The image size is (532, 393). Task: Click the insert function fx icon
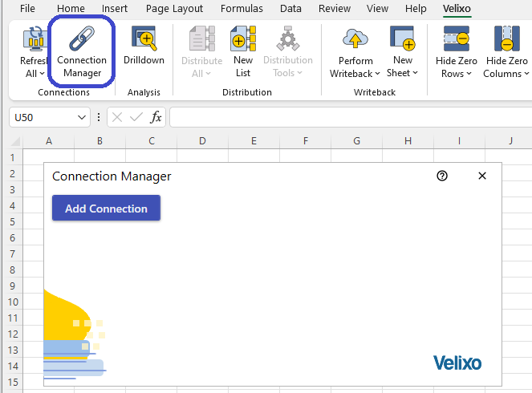click(156, 117)
